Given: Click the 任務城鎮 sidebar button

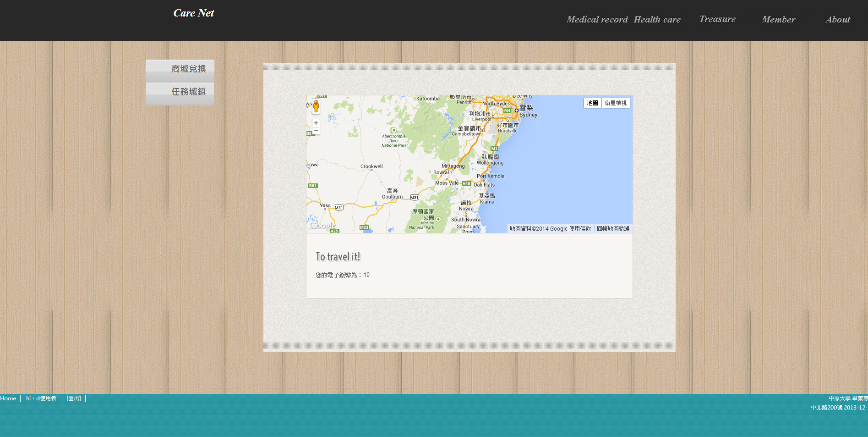Looking at the screenshot, I should (180, 92).
